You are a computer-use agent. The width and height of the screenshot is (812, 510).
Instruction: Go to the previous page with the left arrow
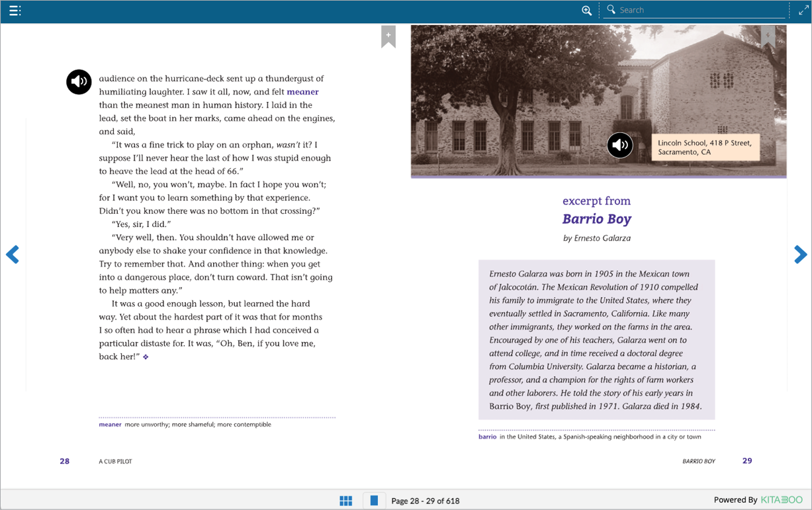tap(13, 255)
